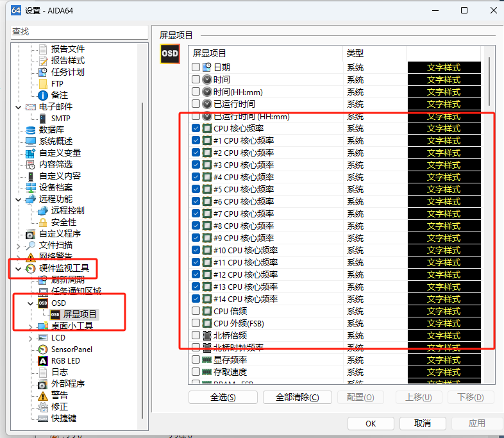Select the SensorPanel gauge icon
The width and height of the screenshot is (504, 438).
pos(43,350)
